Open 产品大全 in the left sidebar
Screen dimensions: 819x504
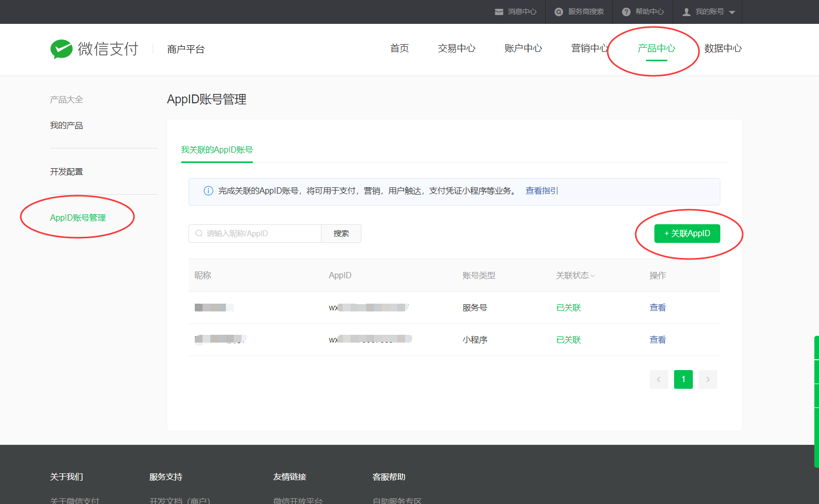pos(66,100)
